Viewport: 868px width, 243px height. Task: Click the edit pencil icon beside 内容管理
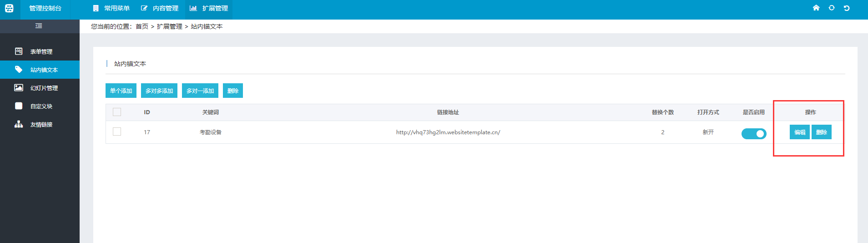(144, 8)
